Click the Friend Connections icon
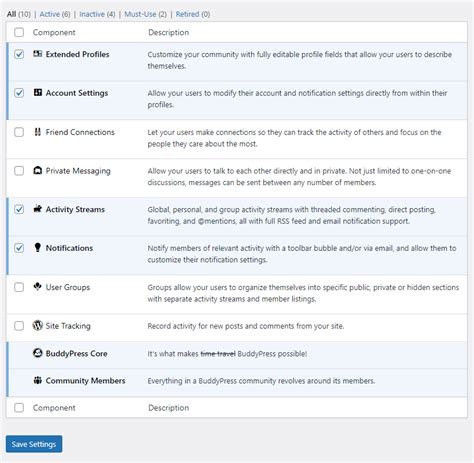This screenshot has width=474, height=463. pyautogui.click(x=38, y=132)
